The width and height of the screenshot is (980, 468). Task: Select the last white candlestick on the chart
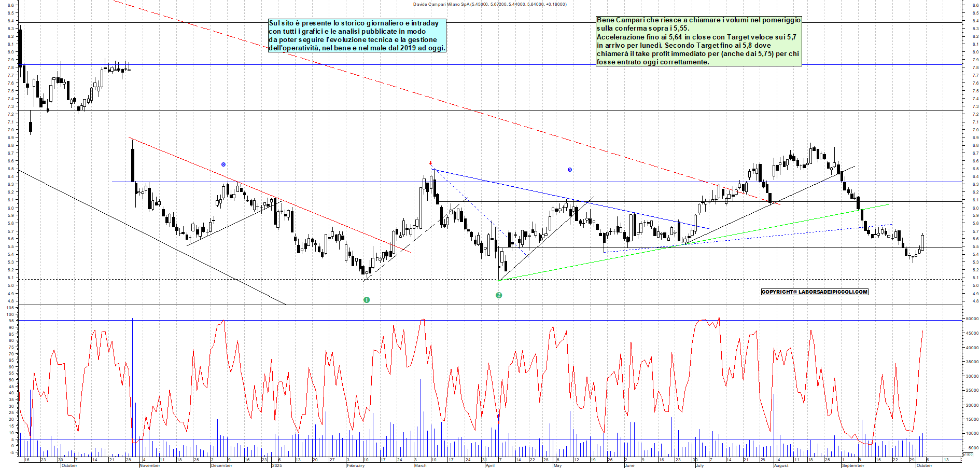click(922, 242)
